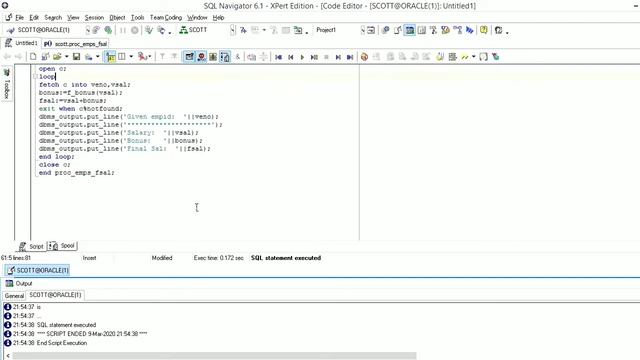Click the blue striped icon before Help
Image resolution: width=640 pixels, height=360 pixels.
point(470,30)
